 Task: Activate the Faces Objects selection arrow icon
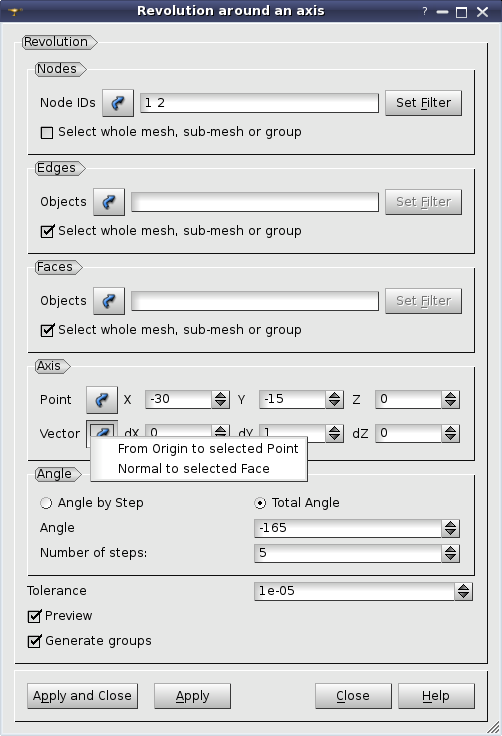[x=109, y=301]
